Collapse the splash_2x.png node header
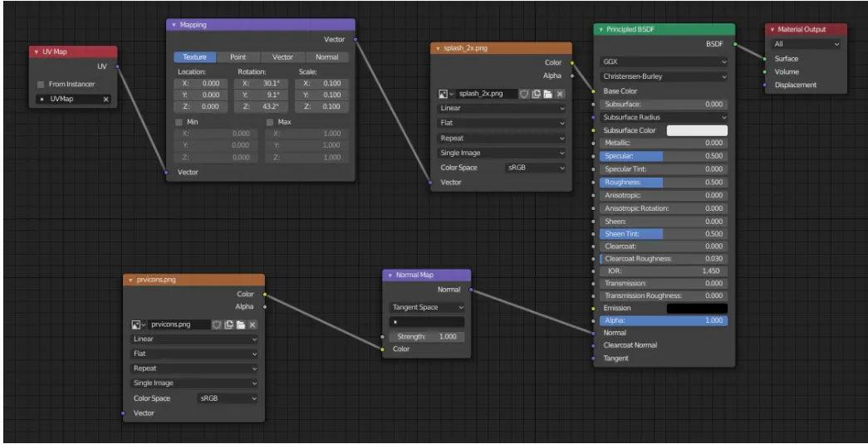 click(x=438, y=48)
